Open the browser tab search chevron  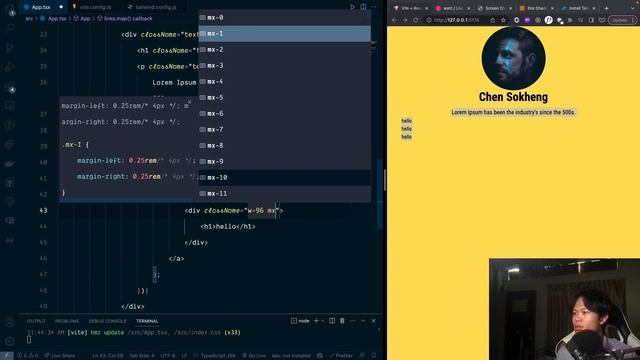pyautogui.click(x=633, y=8)
